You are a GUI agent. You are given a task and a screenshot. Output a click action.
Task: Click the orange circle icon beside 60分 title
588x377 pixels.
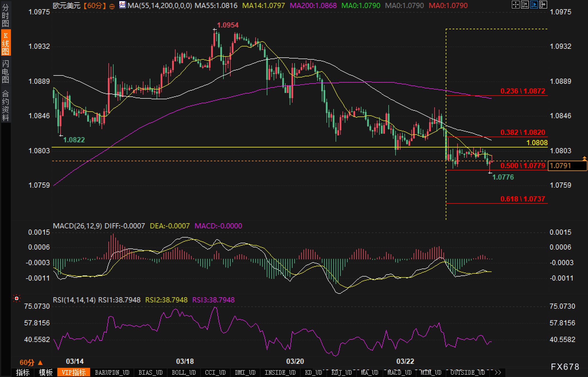click(x=112, y=6)
